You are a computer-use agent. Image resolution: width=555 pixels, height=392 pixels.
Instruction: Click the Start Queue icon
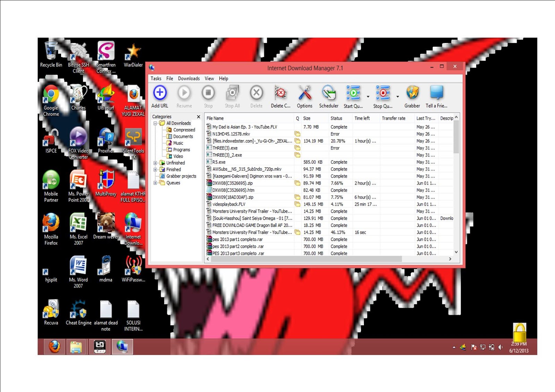(353, 93)
